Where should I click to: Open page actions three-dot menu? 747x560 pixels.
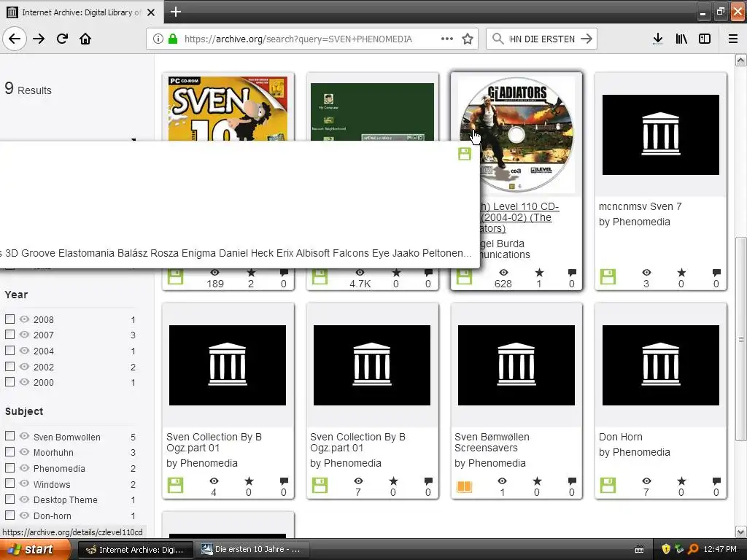coord(447,39)
